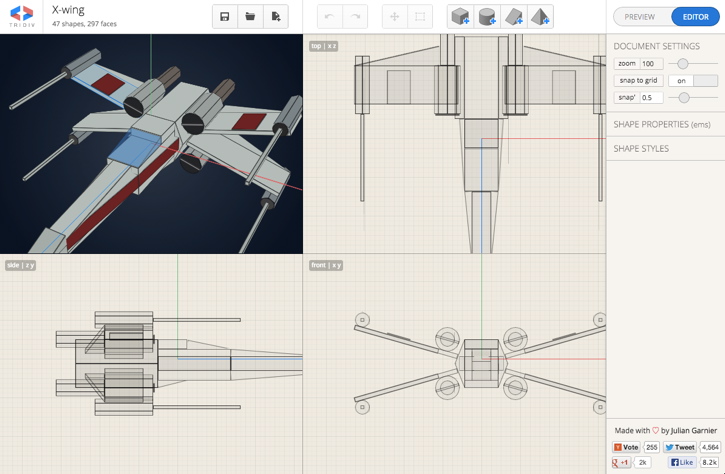The width and height of the screenshot is (725, 474).
Task: Click the save document icon
Action: (225, 17)
